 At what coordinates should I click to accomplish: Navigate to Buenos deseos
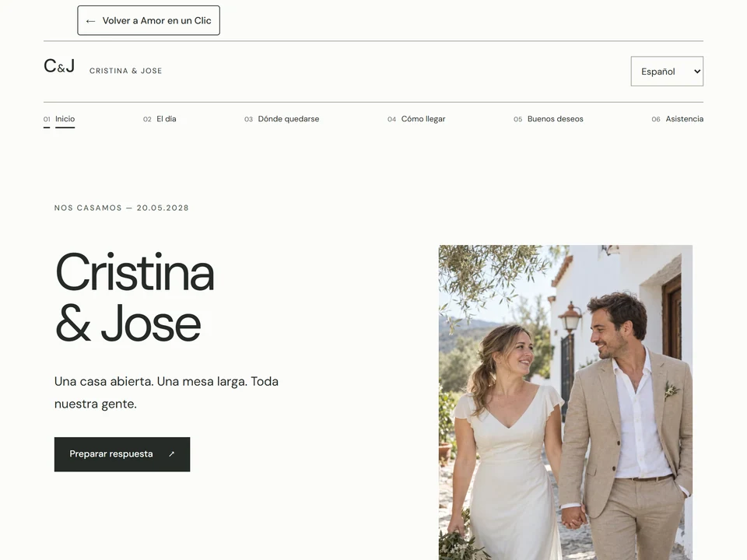[x=555, y=119]
